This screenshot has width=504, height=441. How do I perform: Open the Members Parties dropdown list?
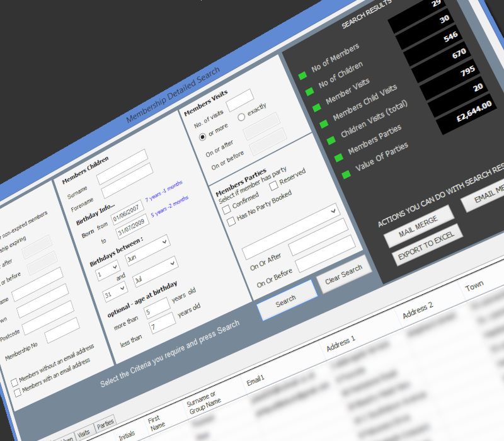291,231
